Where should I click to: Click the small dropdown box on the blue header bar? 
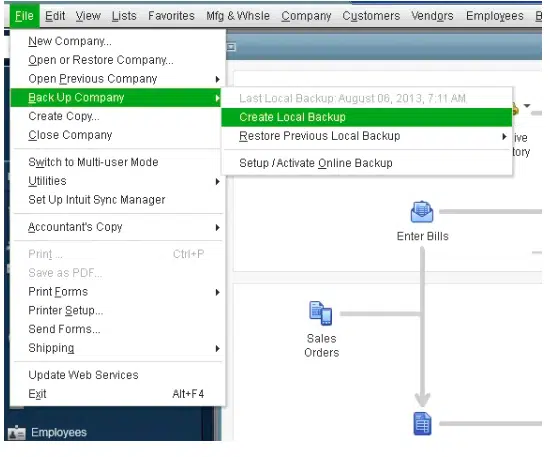231,47
